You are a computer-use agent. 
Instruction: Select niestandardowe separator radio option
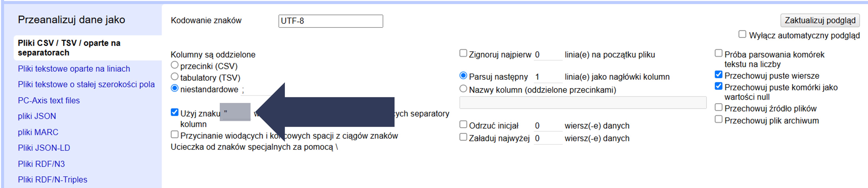pyautogui.click(x=175, y=88)
